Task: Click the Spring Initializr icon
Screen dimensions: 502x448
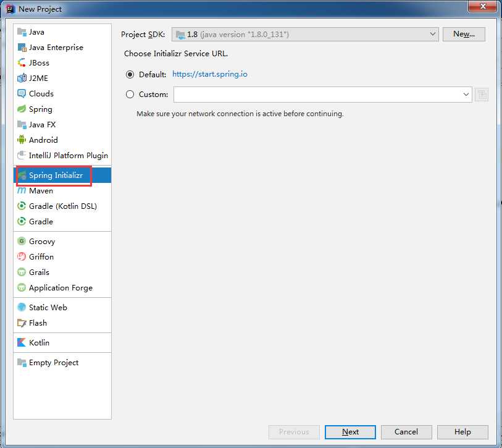Action: (x=22, y=175)
